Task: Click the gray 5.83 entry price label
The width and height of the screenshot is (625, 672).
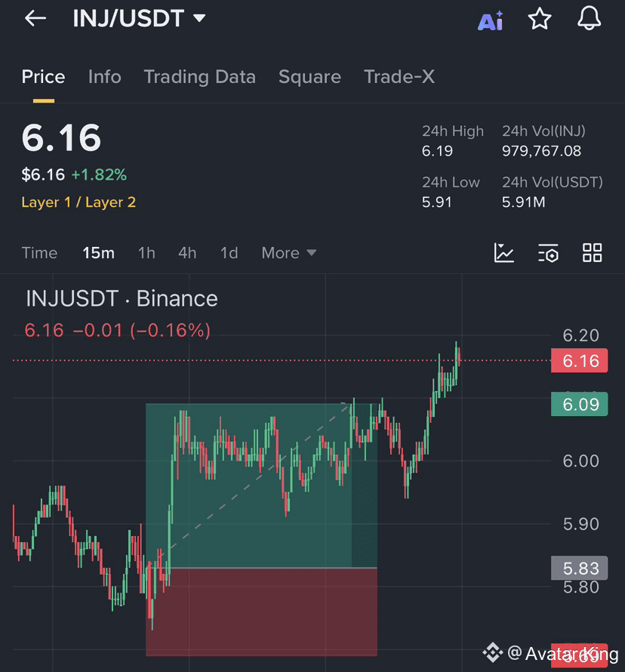Action: tap(580, 569)
